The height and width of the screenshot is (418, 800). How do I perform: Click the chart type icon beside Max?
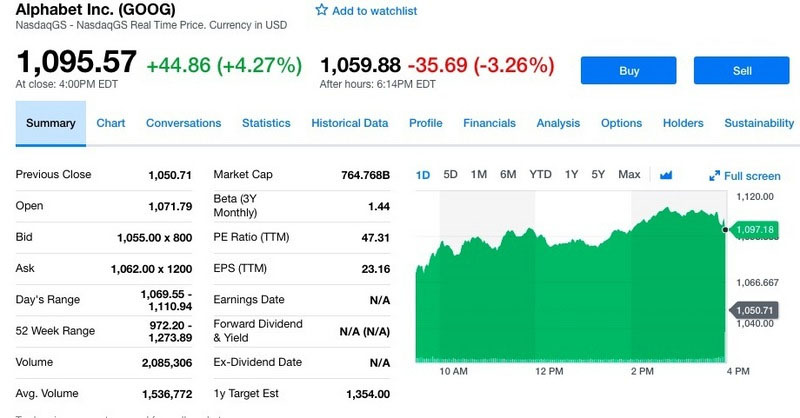(x=667, y=175)
